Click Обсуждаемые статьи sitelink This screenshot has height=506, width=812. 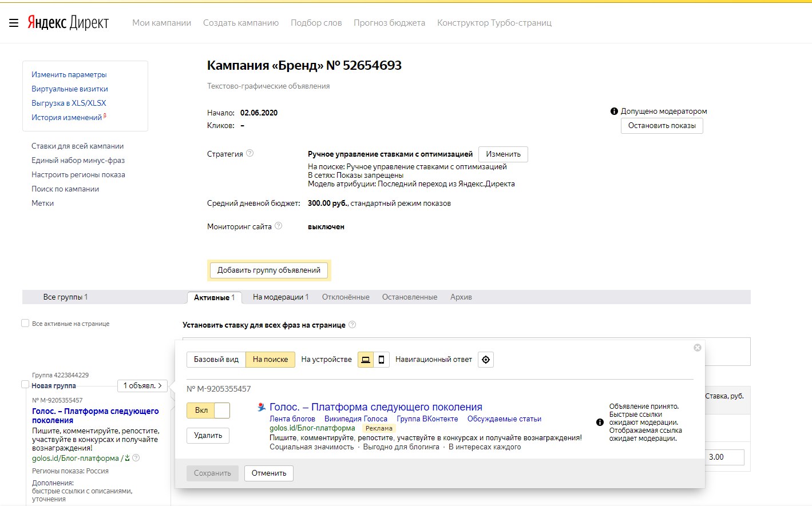(504, 419)
